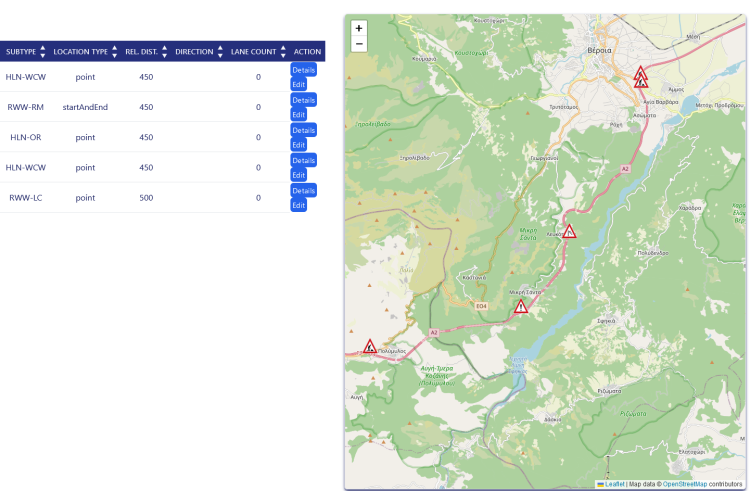Screen dimensions: 750x500
Task: Sort table by LANE COUNT column arrows
Action: coord(283,52)
